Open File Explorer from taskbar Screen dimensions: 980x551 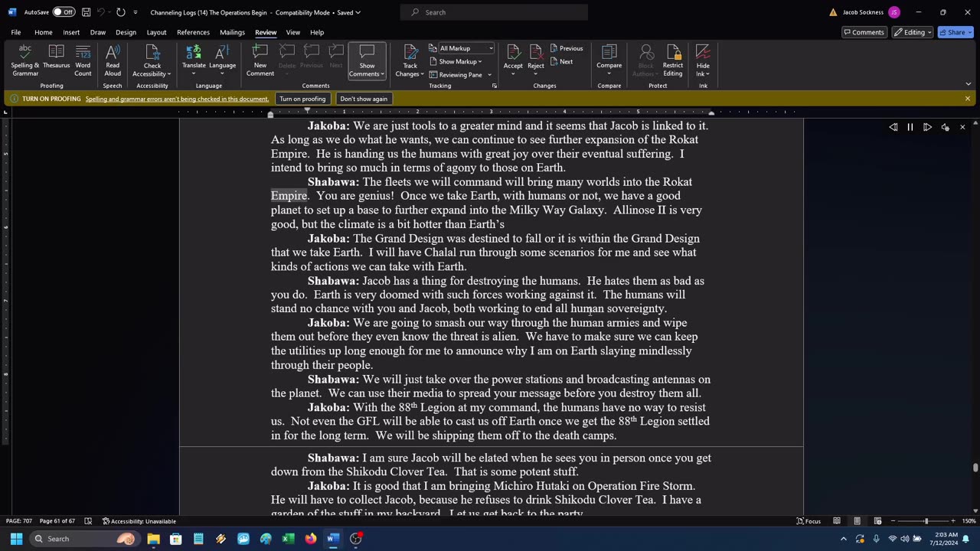click(153, 539)
